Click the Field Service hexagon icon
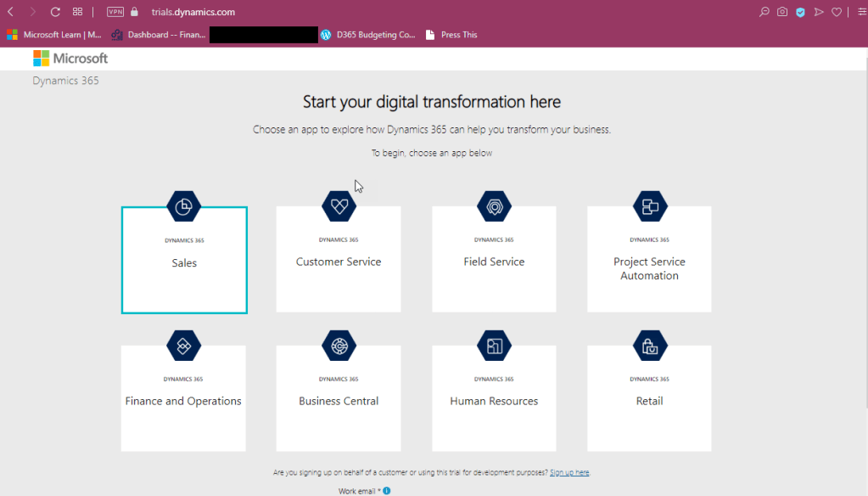 tap(494, 206)
